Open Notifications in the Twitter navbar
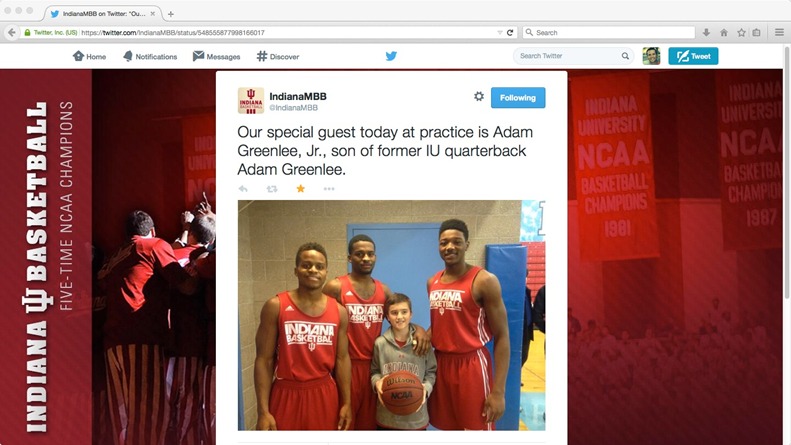Viewport: 791px width, 445px height. coord(150,57)
